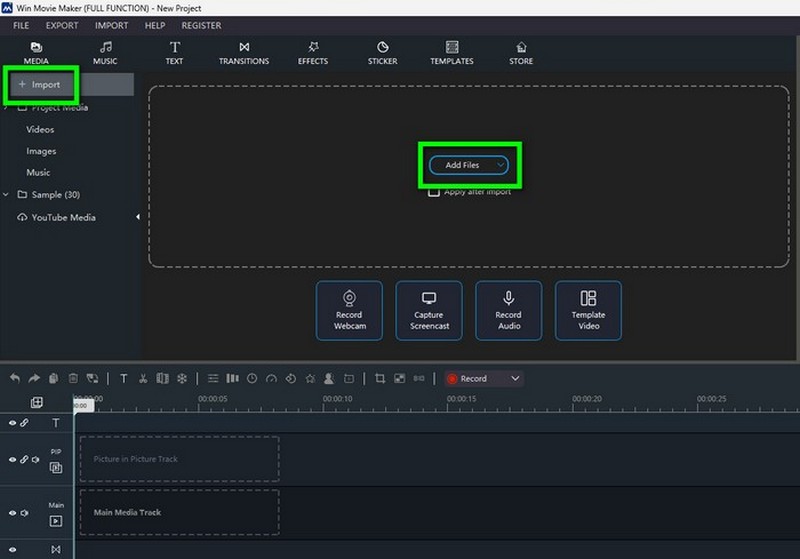Open the Add Files dropdown arrow
Screen dimensions: 800x559
(501, 165)
